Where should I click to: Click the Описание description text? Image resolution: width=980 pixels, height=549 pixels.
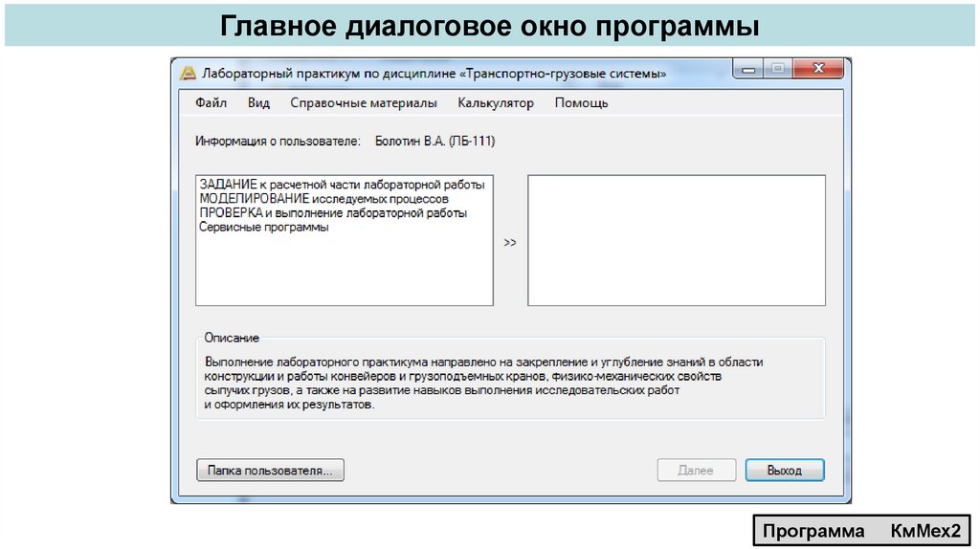pos(483,383)
